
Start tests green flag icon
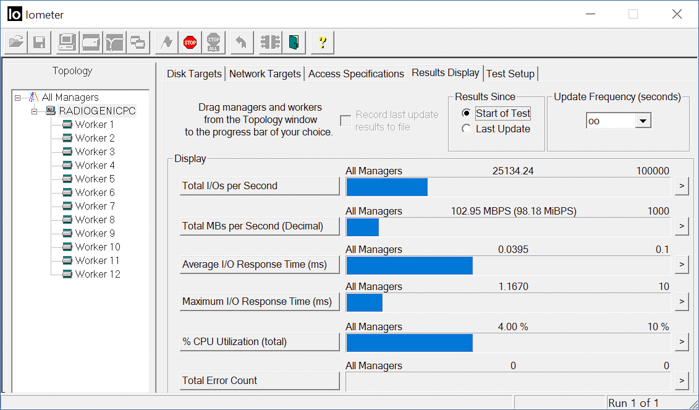[167, 43]
